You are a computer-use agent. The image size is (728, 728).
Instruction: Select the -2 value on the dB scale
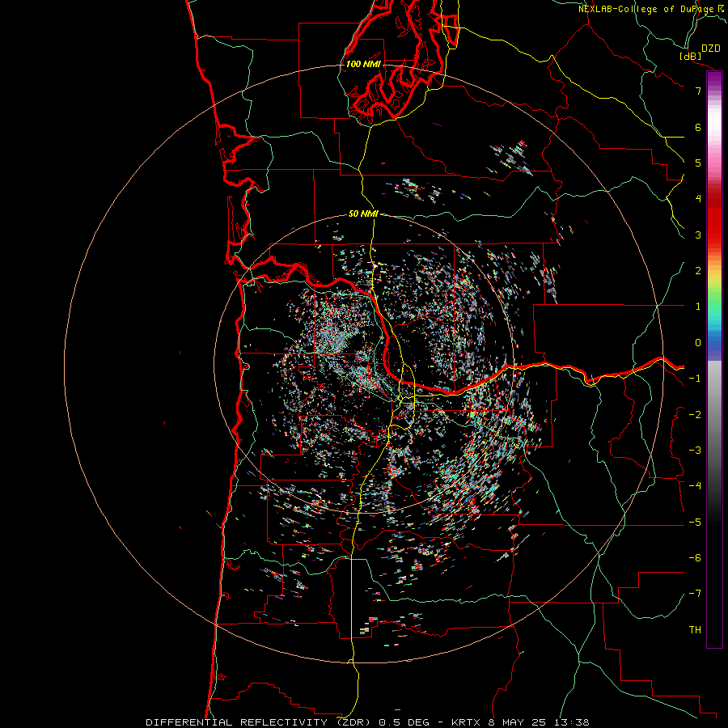tap(695, 415)
